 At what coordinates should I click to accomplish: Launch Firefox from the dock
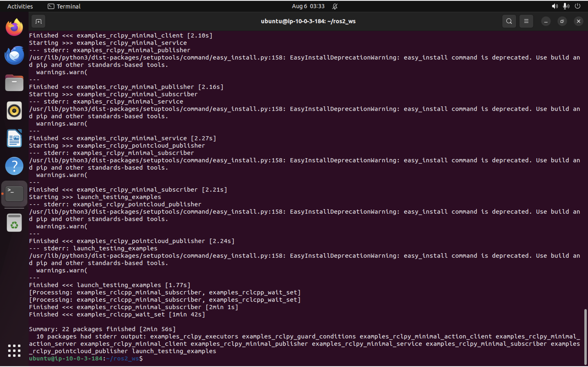[14, 27]
